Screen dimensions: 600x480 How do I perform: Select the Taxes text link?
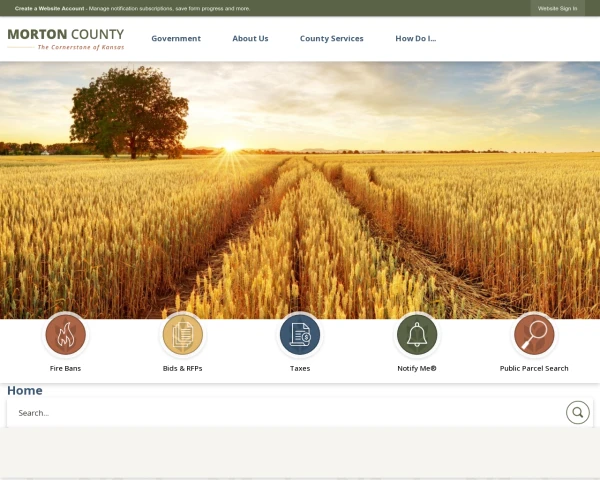pos(300,368)
